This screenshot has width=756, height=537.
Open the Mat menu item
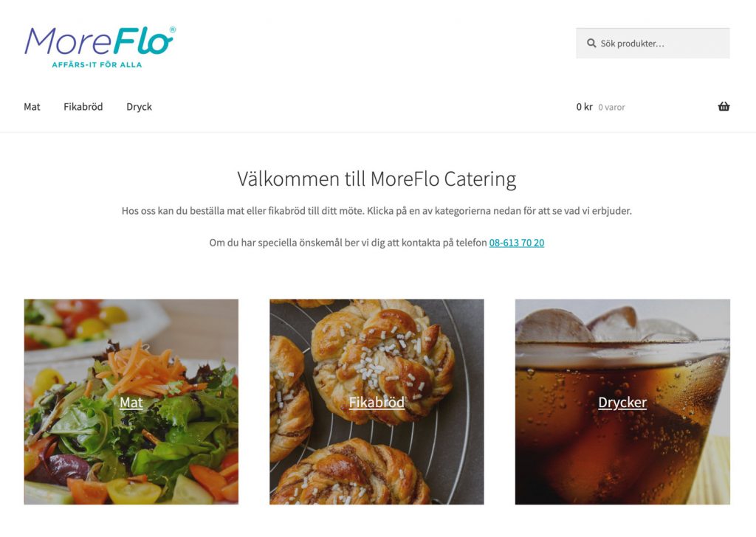click(32, 106)
